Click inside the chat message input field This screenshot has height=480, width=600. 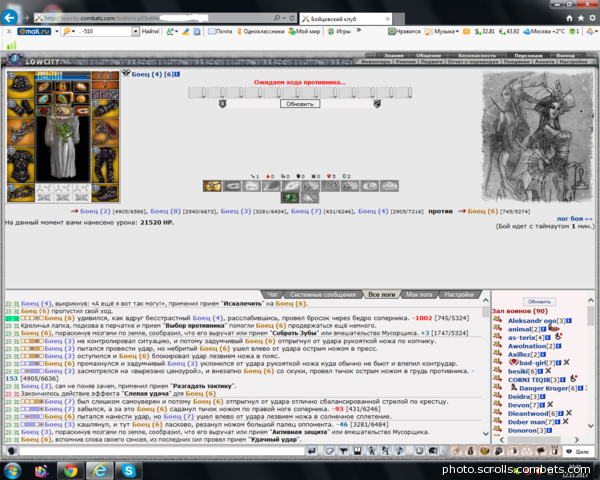[162, 451]
